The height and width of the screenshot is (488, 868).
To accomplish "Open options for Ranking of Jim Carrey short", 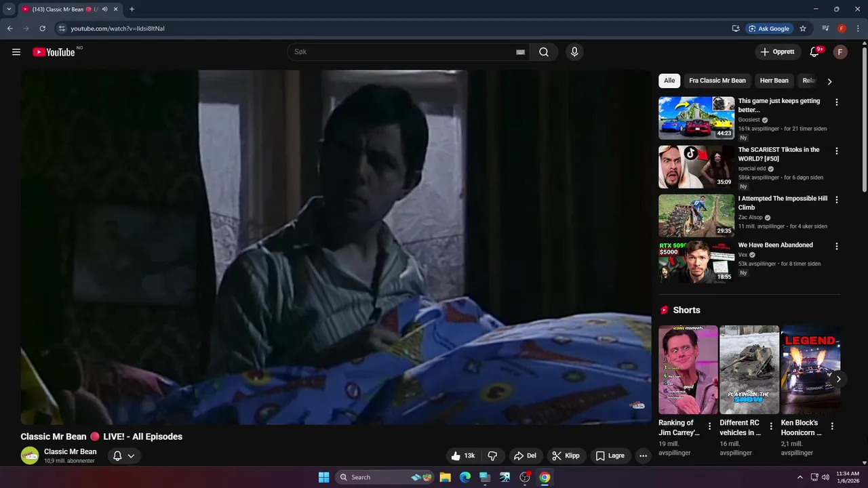I will pyautogui.click(x=710, y=426).
